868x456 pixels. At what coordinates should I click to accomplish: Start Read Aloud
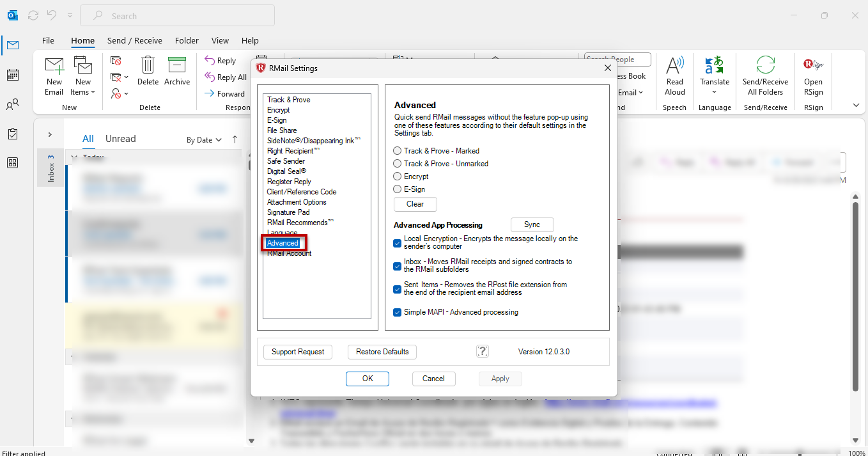pos(675,76)
